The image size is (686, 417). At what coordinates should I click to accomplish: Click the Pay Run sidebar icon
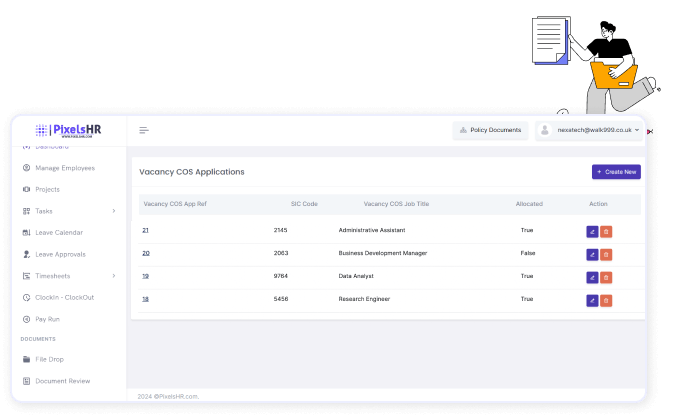26,319
